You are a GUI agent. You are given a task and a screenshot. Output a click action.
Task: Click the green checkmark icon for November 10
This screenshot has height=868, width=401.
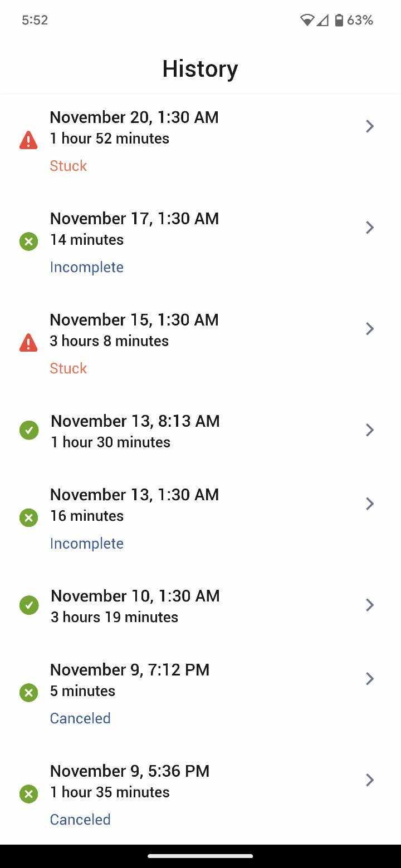coord(29,605)
